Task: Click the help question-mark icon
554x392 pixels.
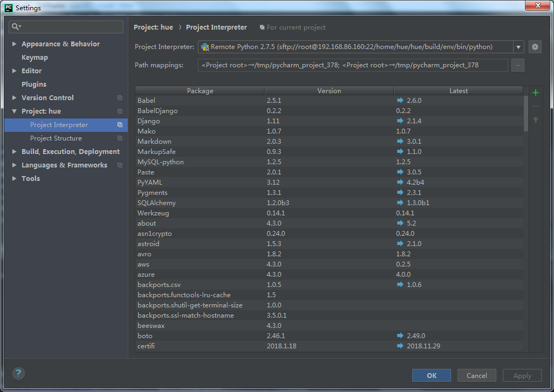Action: [18, 373]
